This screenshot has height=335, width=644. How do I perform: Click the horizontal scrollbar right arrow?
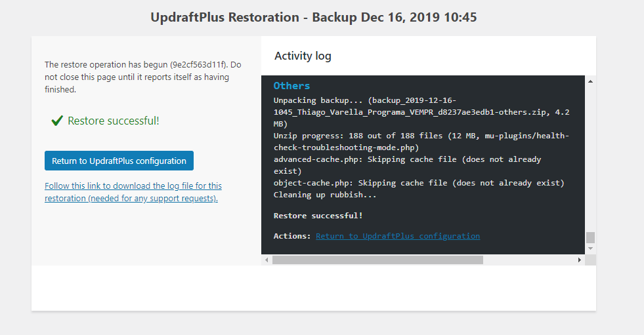579,260
